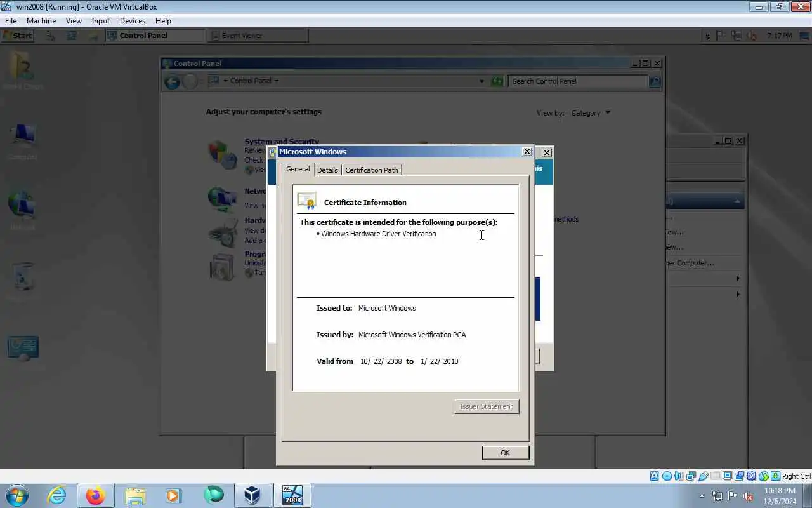The height and width of the screenshot is (508, 812).
Task: Click VirtualBox mouse integration status icon
Action: 764,476
